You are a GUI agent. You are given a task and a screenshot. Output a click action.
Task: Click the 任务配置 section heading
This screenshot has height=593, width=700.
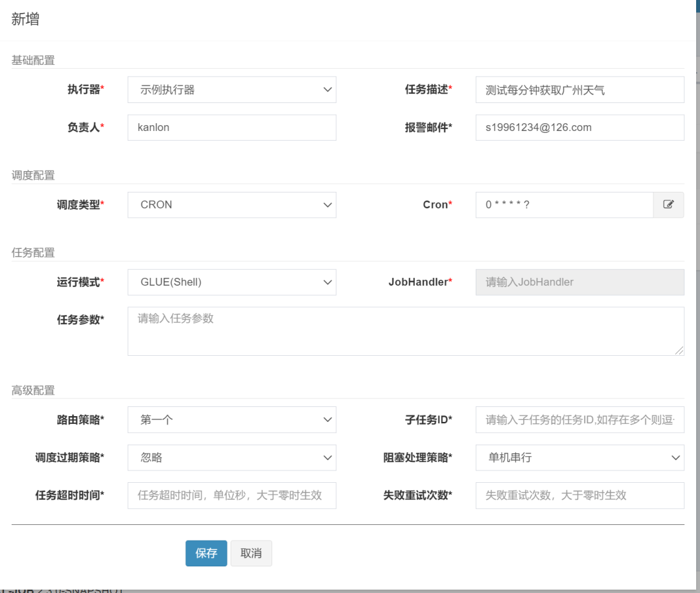click(x=33, y=253)
